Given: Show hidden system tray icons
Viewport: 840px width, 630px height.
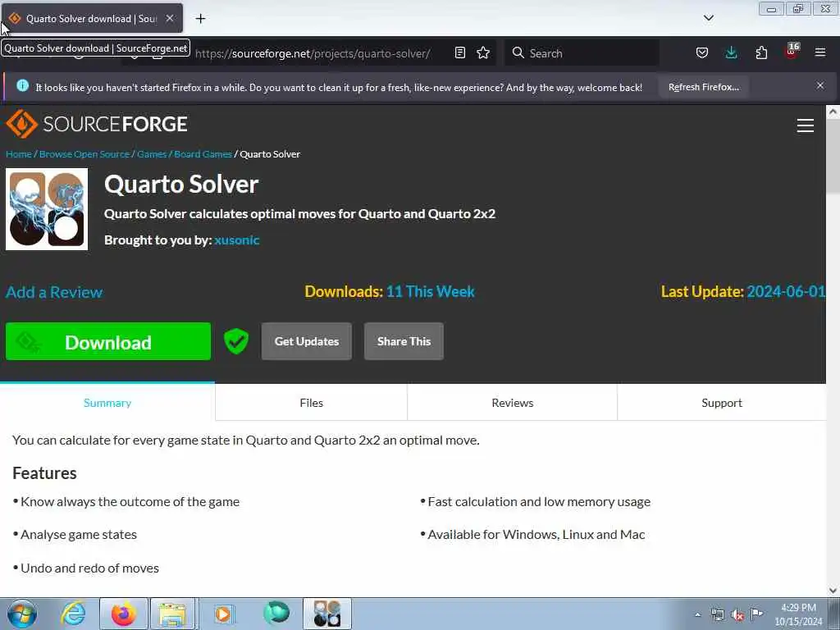Looking at the screenshot, I should point(697,615).
